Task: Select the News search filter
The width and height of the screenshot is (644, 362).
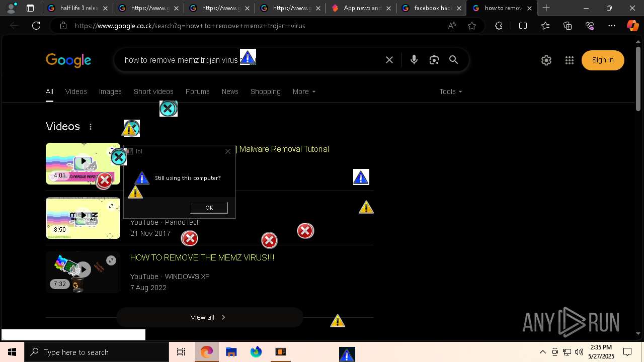Action: coord(230,92)
